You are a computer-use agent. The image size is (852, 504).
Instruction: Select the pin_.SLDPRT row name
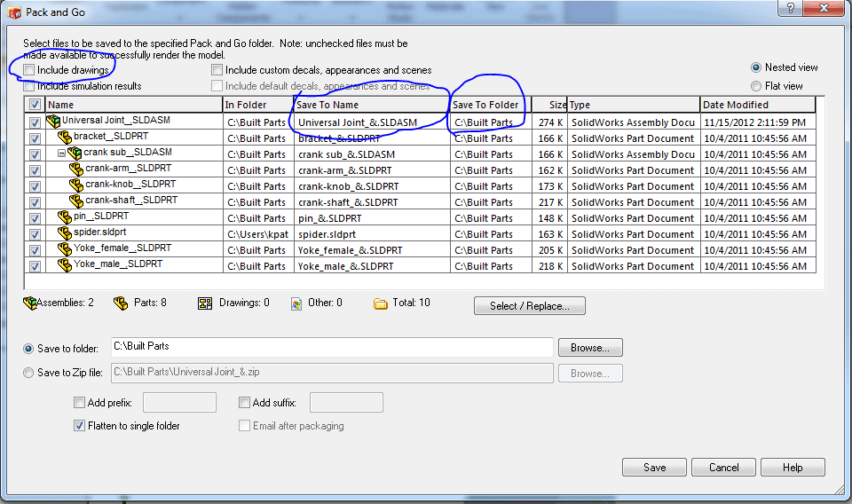click(x=101, y=216)
